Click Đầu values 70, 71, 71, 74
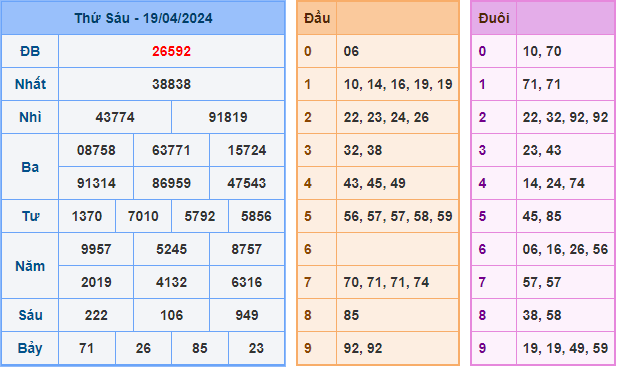Screen dimensions: 617x367 click(386, 282)
